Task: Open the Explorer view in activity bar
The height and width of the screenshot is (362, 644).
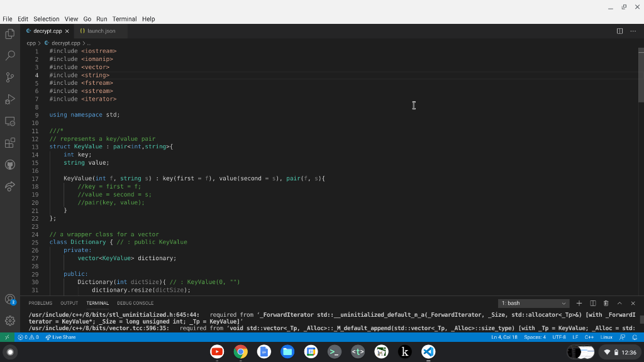Action: [x=10, y=34]
